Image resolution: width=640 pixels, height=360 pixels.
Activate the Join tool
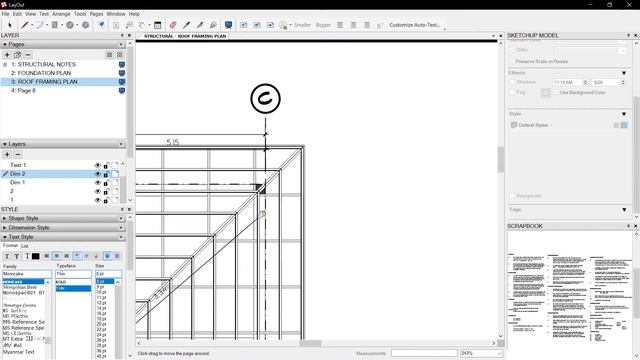tap(213, 25)
